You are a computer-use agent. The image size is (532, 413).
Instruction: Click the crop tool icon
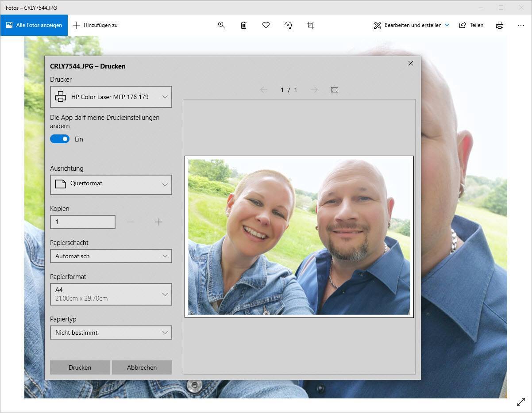coord(310,25)
